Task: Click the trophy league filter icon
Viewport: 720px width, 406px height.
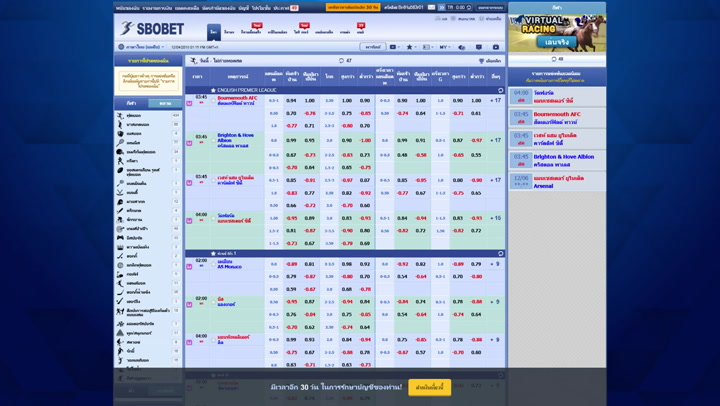Action: (x=481, y=61)
